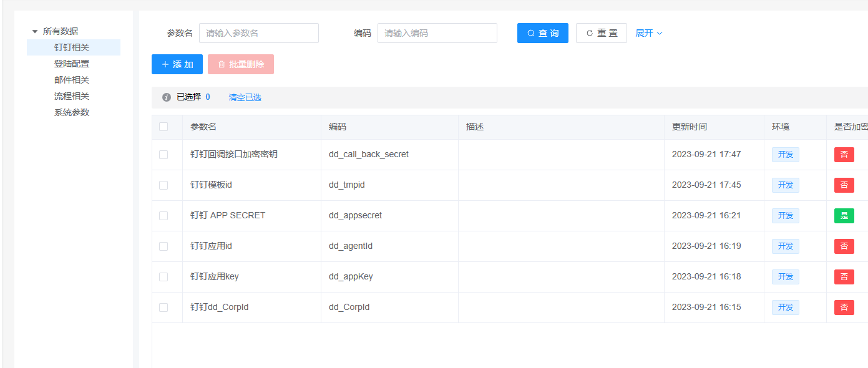Click the 清空已选 clear selection link

[x=245, y=97]
